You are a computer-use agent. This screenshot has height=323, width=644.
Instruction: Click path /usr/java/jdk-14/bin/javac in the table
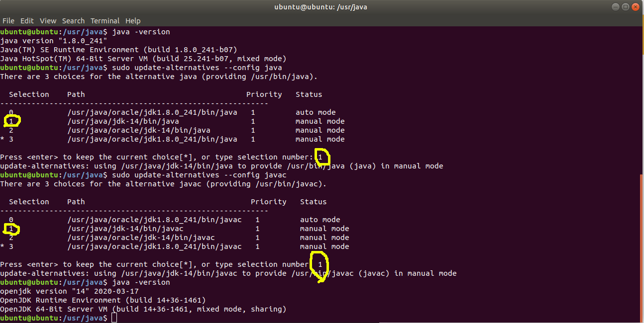coord(125,229)
